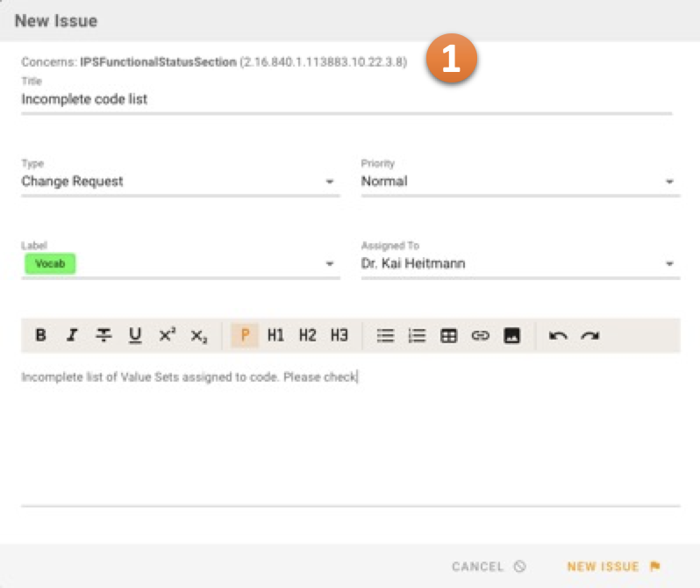
Task: Redo the last undone edit
Action: tap(589, 335)
